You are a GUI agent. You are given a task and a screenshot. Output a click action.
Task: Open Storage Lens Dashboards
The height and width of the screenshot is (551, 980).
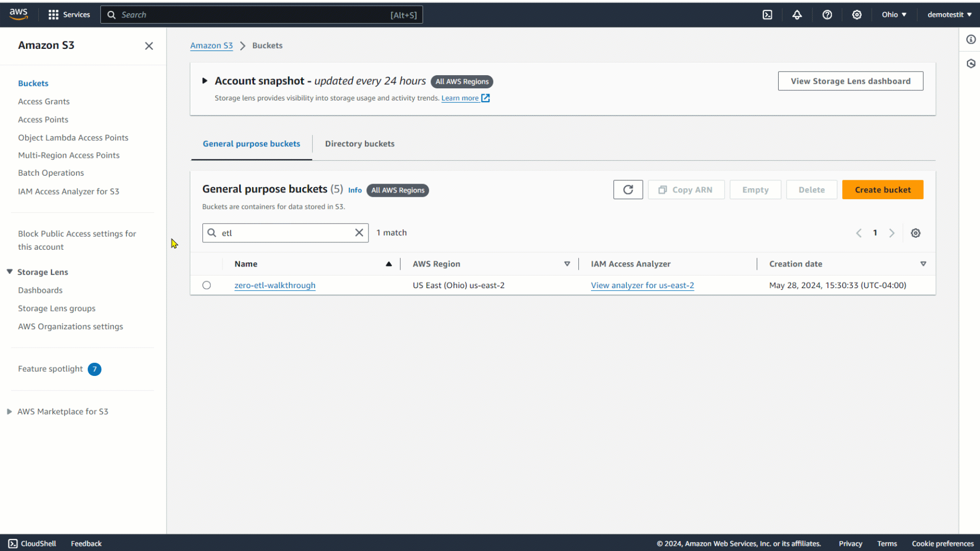pyautogui.click(x=40, y=290)
